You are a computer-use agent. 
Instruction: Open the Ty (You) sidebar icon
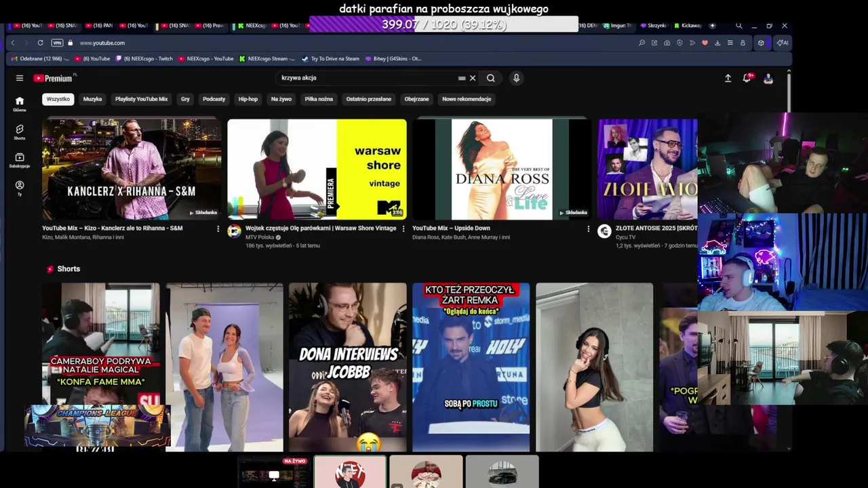[x=20, y=188]
